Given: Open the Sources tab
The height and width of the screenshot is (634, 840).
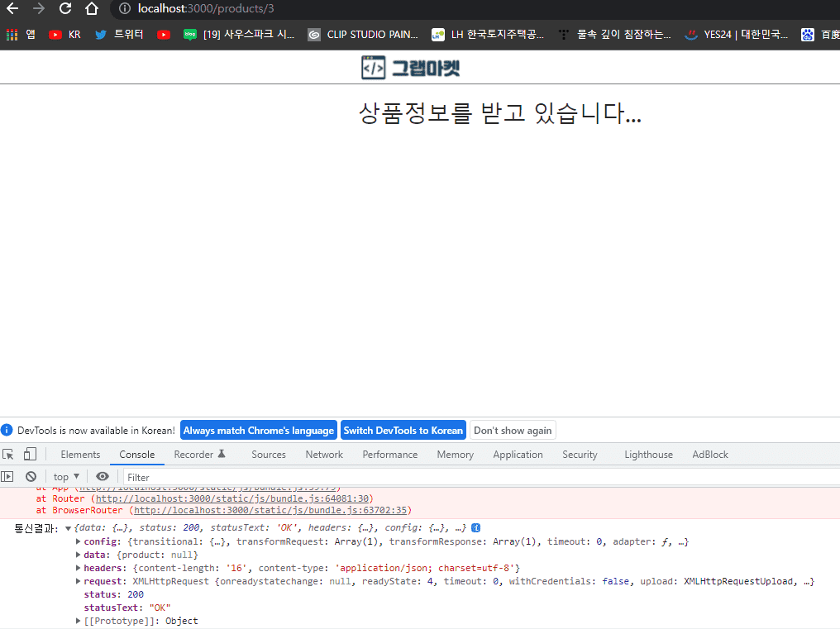Looking at the screenshot, I should (269, 455).
